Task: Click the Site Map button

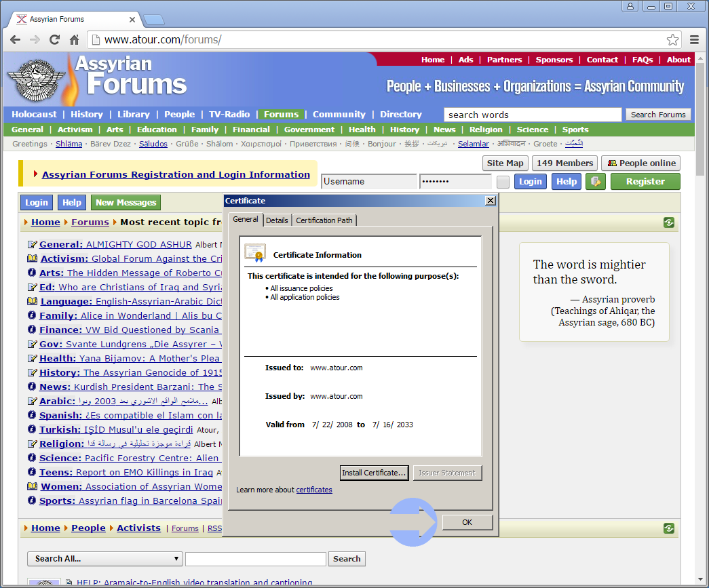Action: click(x=505, y=163)
